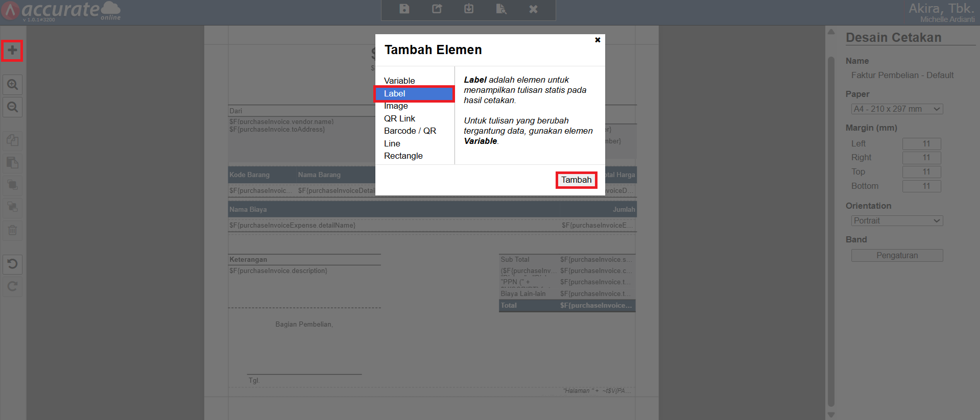Click the Bottom margin input field
This screenshot has width=980, height=420.
pos(921,186)
